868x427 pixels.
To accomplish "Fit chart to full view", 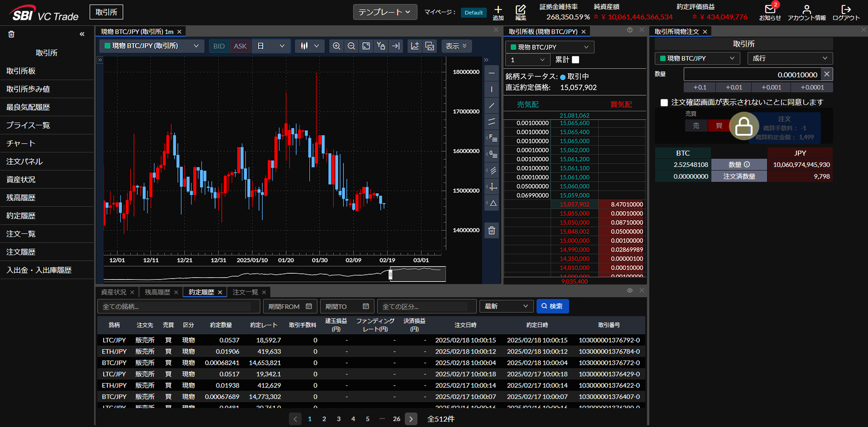I will [x=366, y=46].
